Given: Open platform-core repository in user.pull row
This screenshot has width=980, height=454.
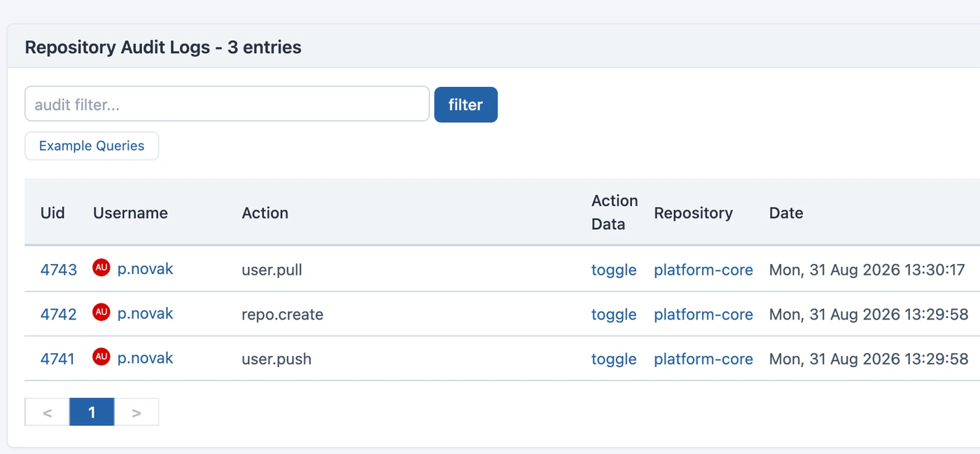Looking at the screenshot, I should 703,270.
